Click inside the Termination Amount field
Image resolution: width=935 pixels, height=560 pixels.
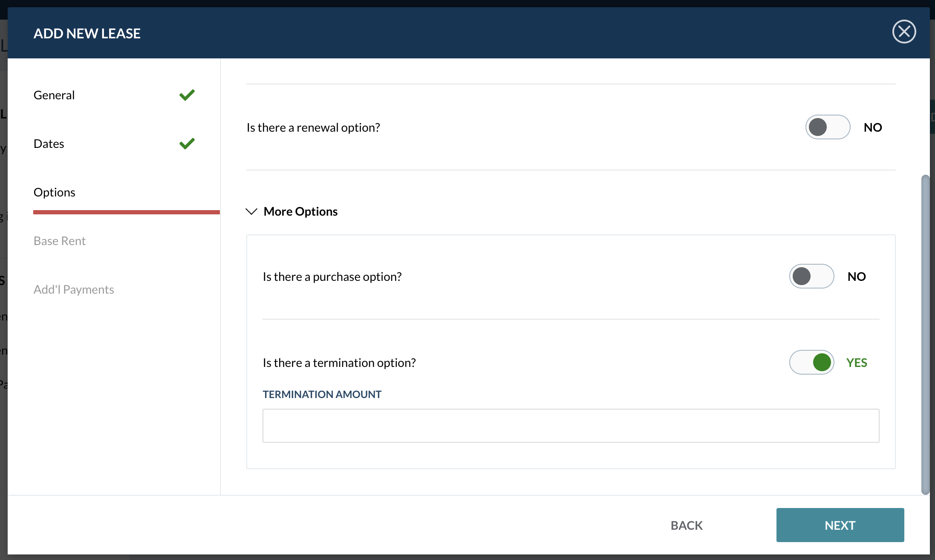[x=528, y=425]
